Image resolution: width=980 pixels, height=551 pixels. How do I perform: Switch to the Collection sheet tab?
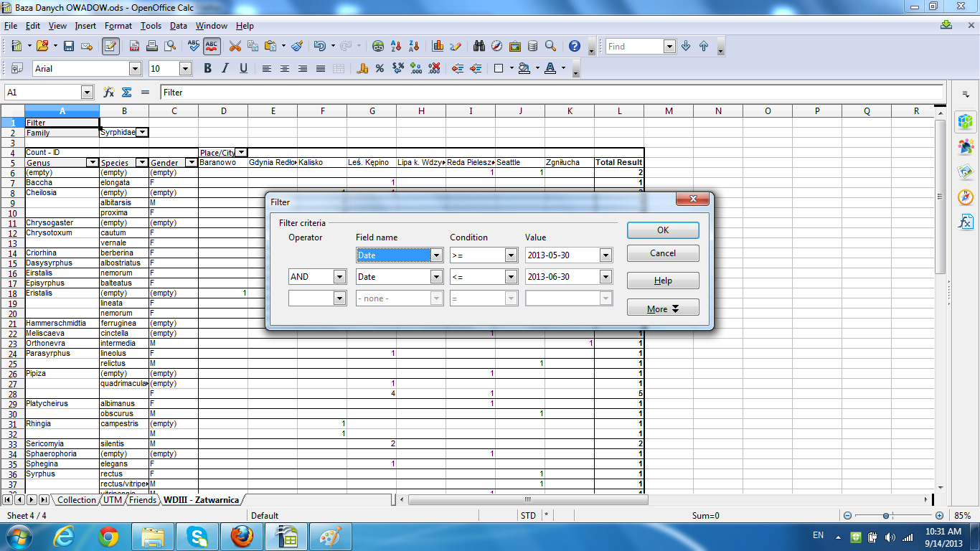pyautogui.click(x=76, y=500)
